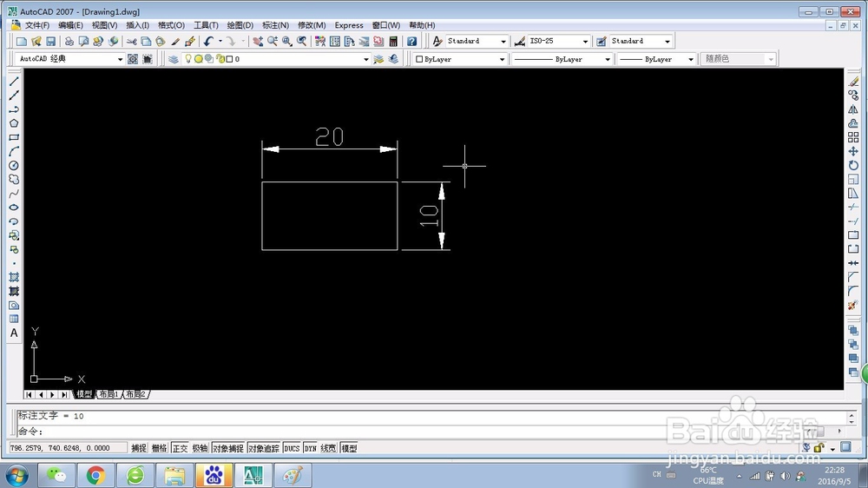Select the Copy Object tool in modify toolbar

tap(853, 96)
